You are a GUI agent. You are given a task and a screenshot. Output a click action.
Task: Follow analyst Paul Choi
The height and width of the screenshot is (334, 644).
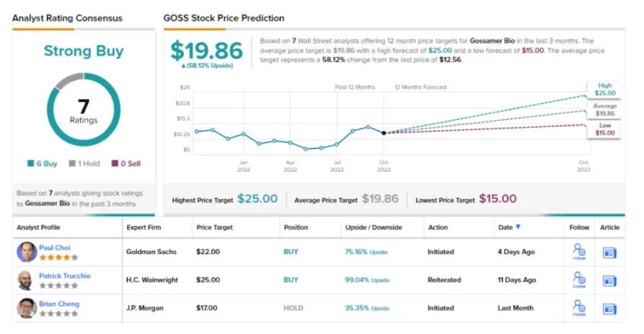[x=578, y=252]
